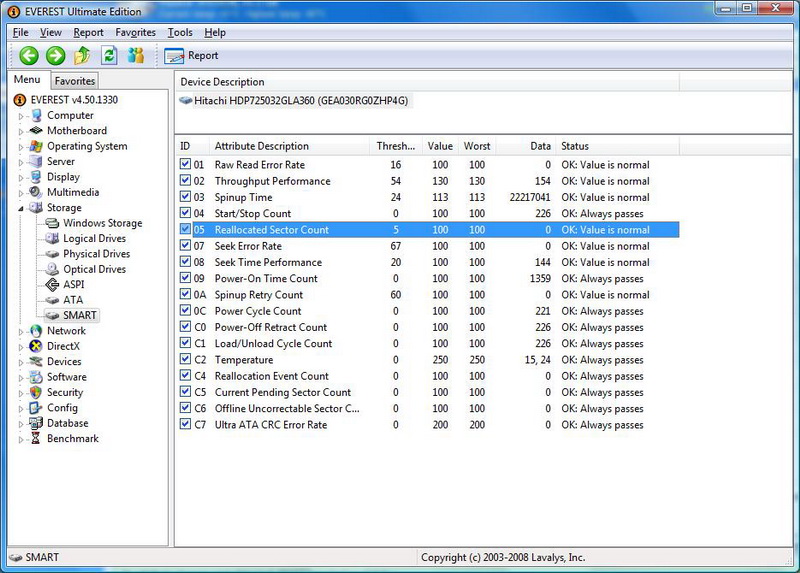800x573 pixels.
Task: Select the Motherboard icon in tree
Action: (x=37, y=131)
